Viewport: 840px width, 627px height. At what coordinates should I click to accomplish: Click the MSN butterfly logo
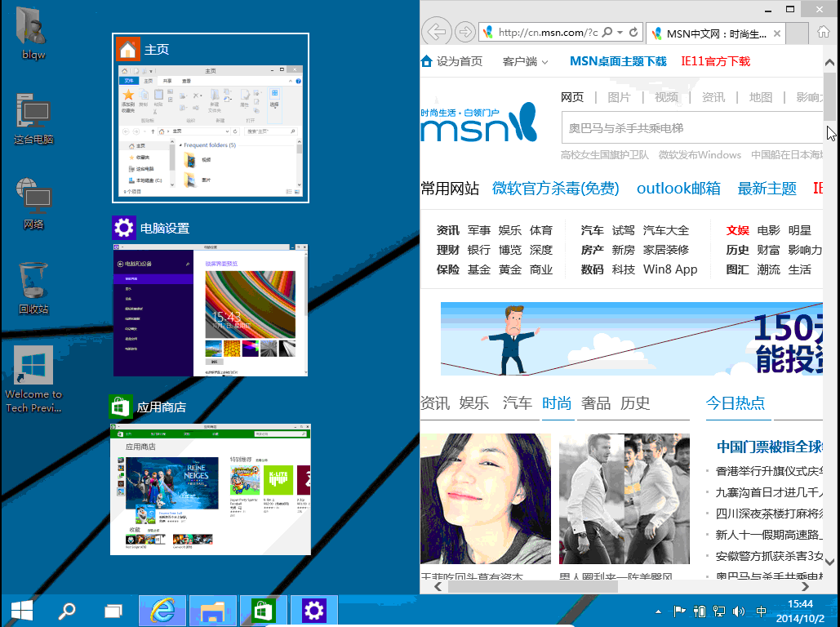point(478,122)
